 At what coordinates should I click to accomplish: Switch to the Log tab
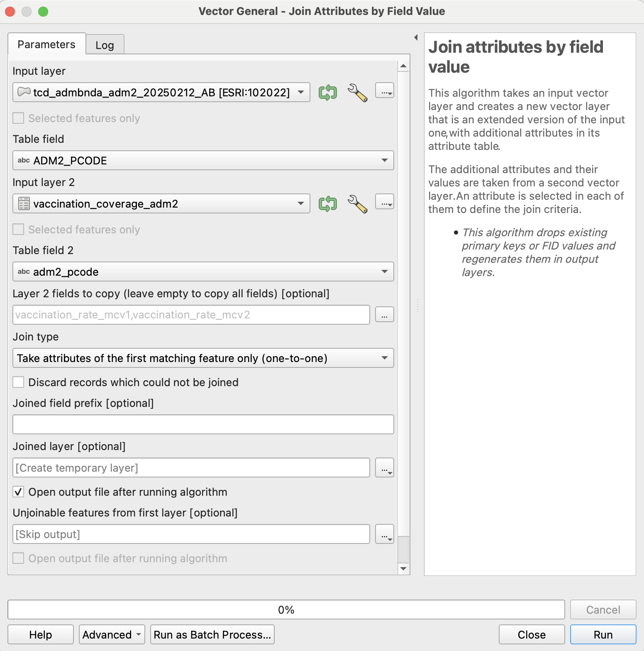point(105,45)
